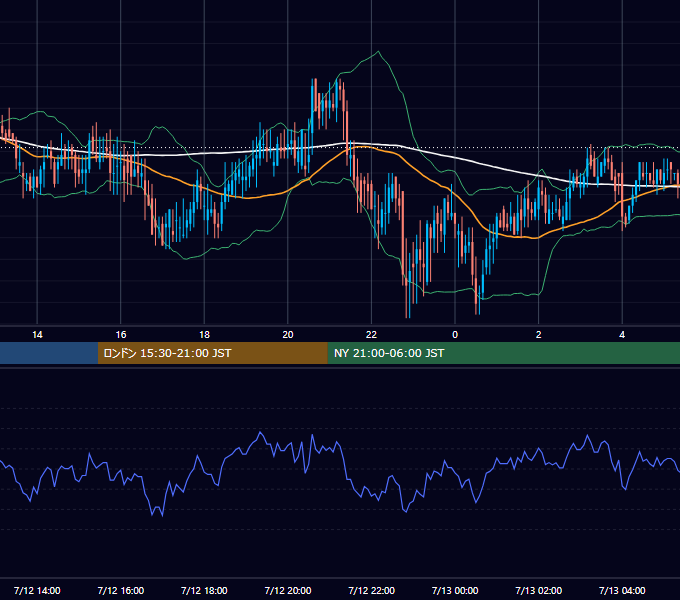680x600 pixels.
Task: Click the 2 hour axis label
Action: [x=539, y=335]
